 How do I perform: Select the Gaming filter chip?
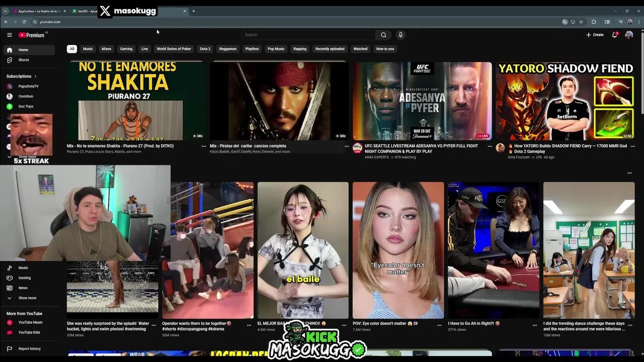(x=126, y=49)
